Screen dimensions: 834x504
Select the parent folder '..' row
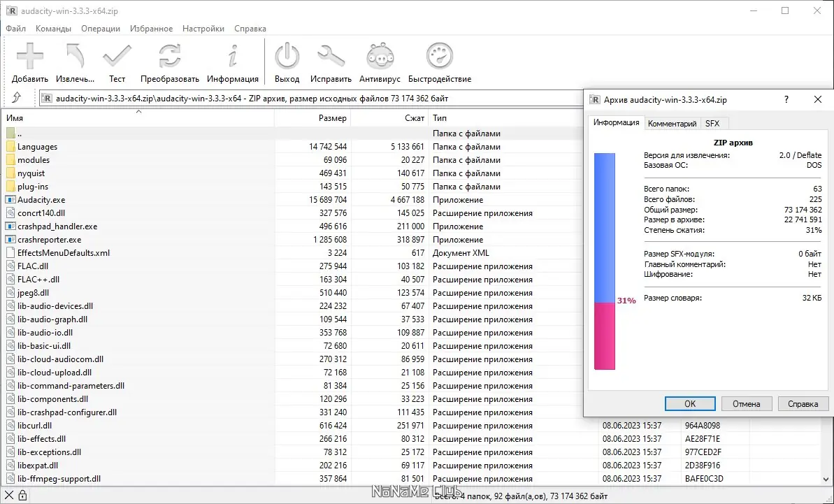coord(293,134)
